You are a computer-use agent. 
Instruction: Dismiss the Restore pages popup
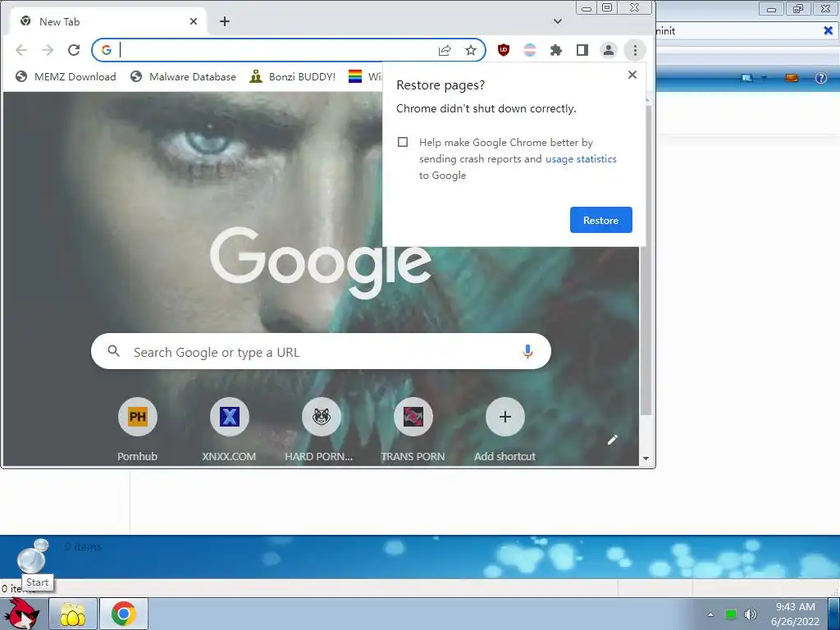click(x=632, y=75)
